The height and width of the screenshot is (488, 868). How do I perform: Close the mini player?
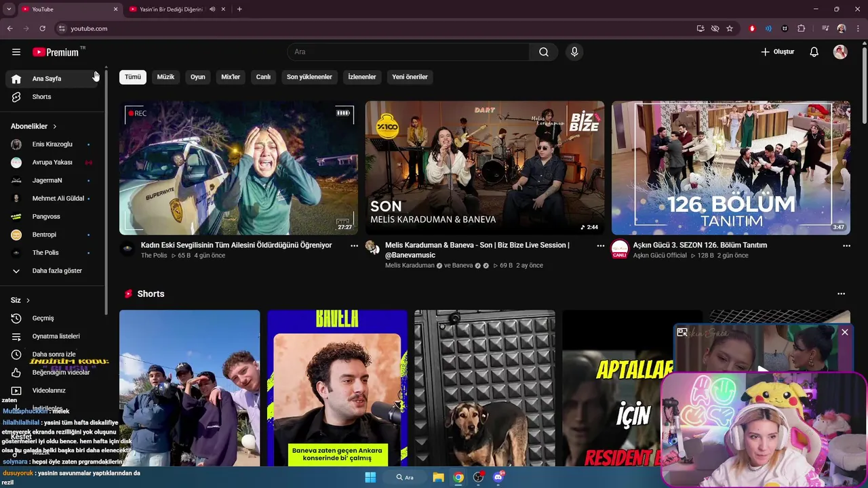(844, 332)
